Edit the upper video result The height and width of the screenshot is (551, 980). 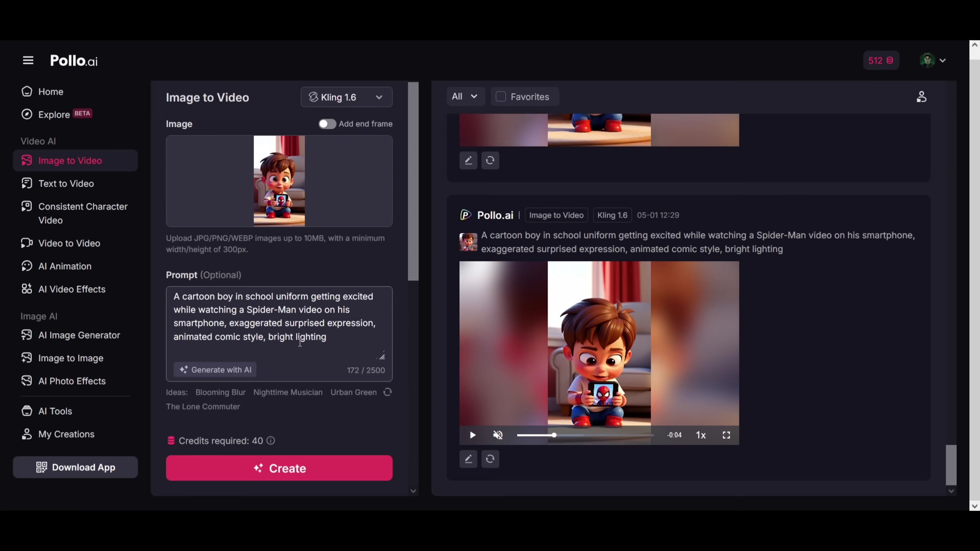pyautogui.click(x=468, y=160)
